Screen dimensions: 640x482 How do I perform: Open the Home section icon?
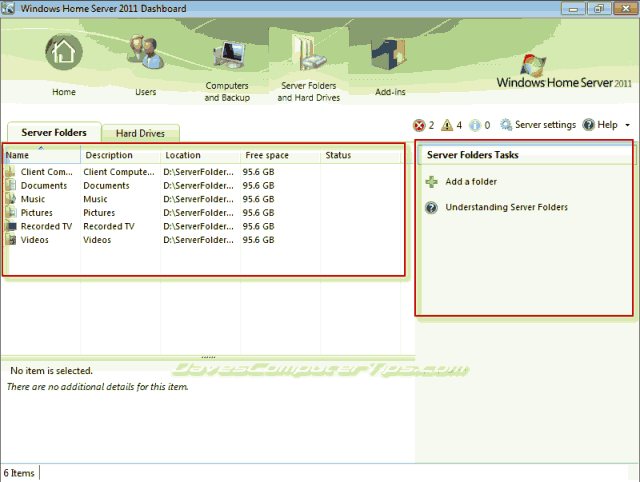(x=64, y=55)
